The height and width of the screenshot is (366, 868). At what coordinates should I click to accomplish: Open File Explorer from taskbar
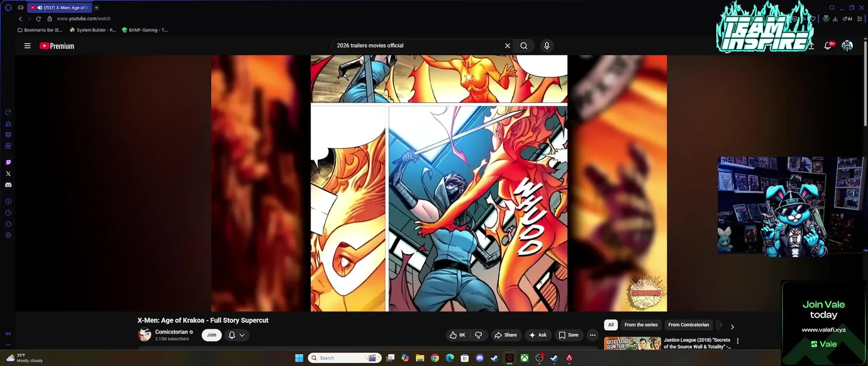click(x=420, y=358)
